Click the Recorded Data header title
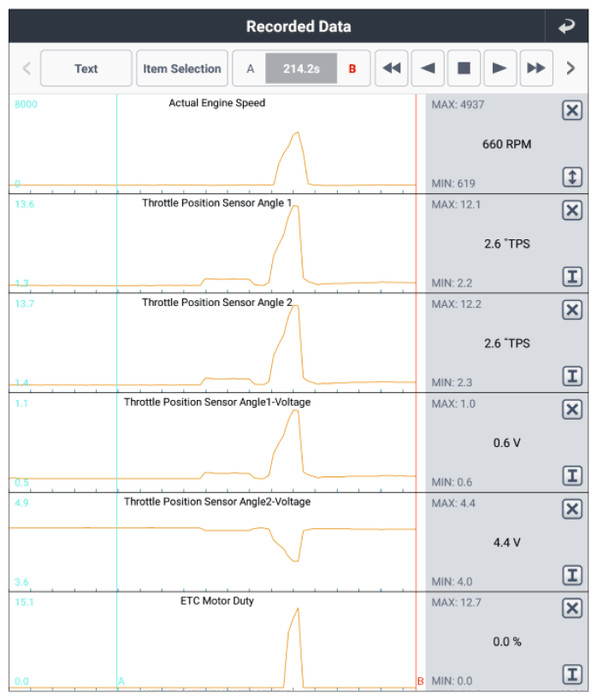The width and height of the screenshot is (597, 700). 298,26
